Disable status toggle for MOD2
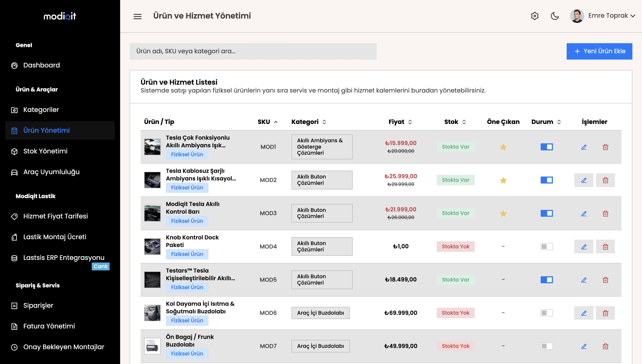 tap(546, 180)
